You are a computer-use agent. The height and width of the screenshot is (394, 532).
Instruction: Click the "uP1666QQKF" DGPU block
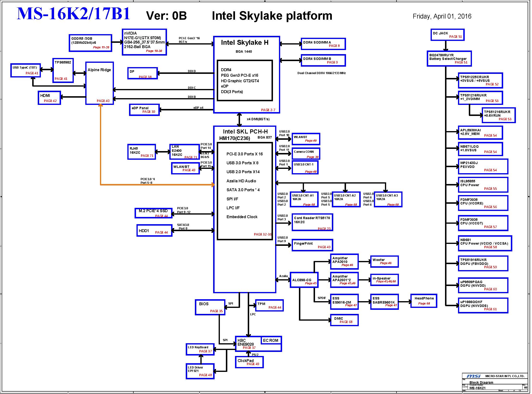[483, 305]
